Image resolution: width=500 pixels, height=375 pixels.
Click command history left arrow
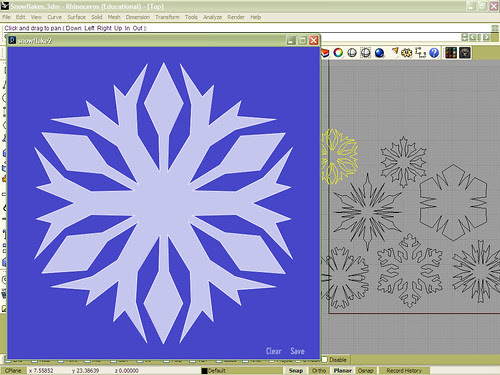coord(473,37)
